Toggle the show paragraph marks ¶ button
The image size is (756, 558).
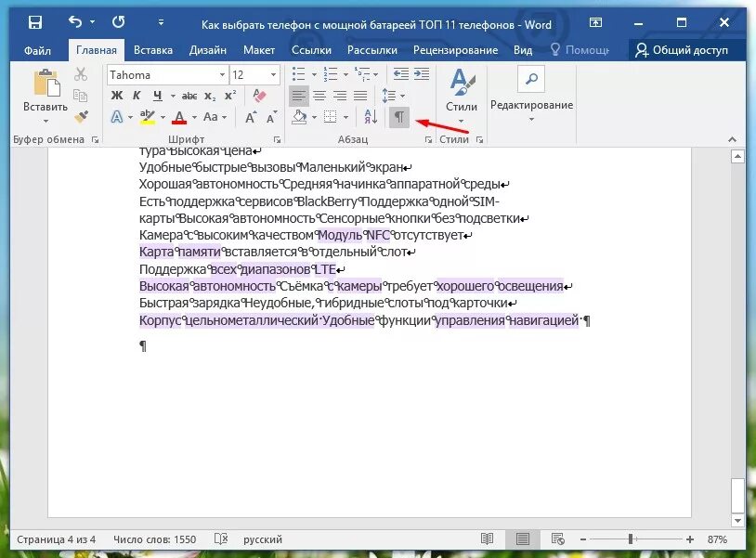point(399,117)
